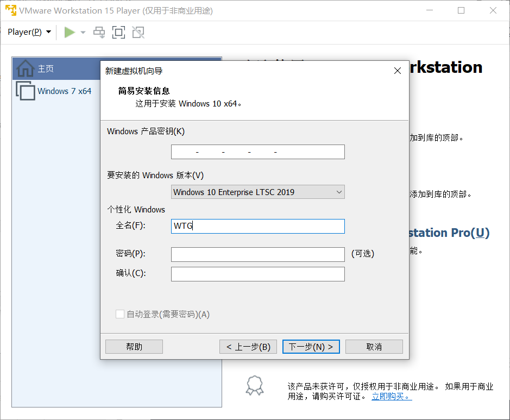The height and width of the screenshot is (420, 510).
Task: Close the VMware Workstation Player window
Action: 493,10
